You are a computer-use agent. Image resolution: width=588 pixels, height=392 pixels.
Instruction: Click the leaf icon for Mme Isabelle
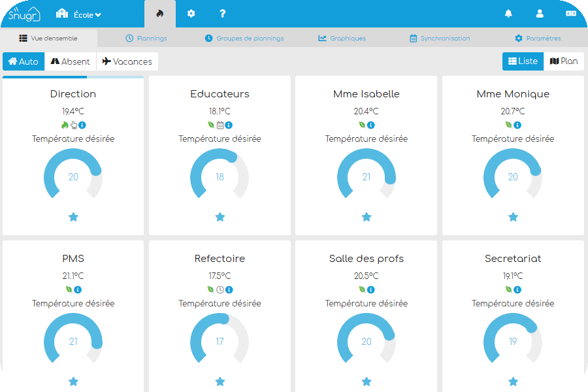[362, 125]
